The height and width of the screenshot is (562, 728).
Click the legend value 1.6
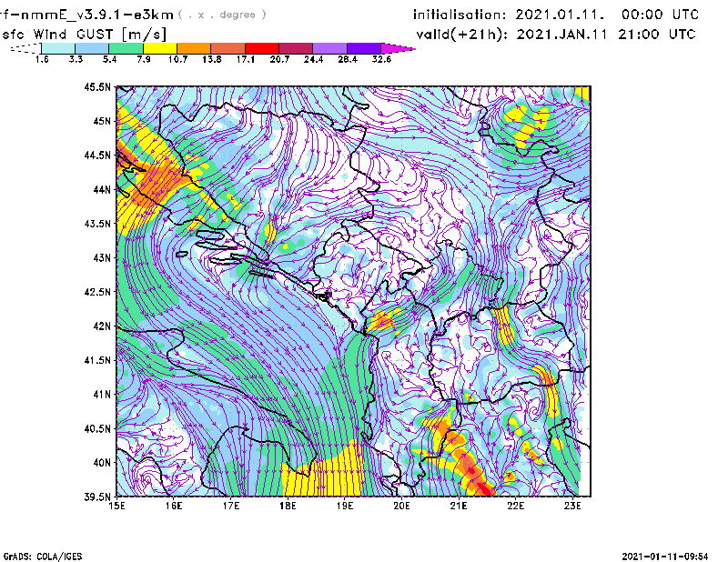[x=42, y=59]
